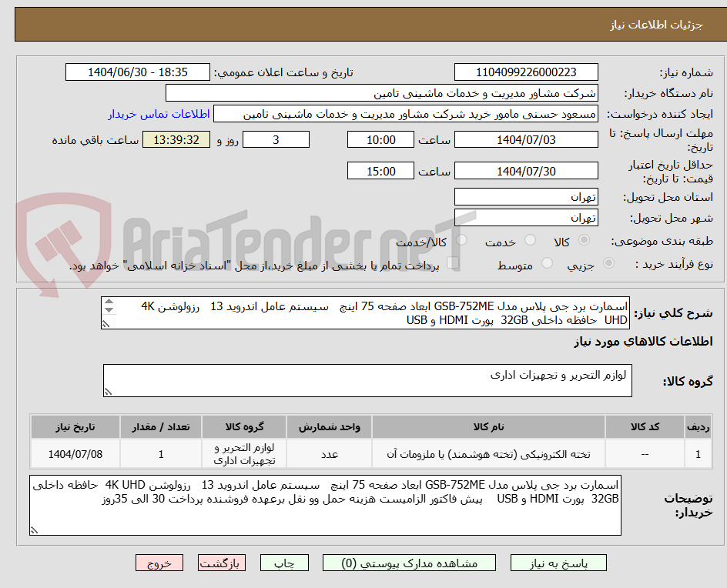Screen dimensions: 727x588
Task: Select the کالا/خدمت radio button
Action: coord(461,239)
